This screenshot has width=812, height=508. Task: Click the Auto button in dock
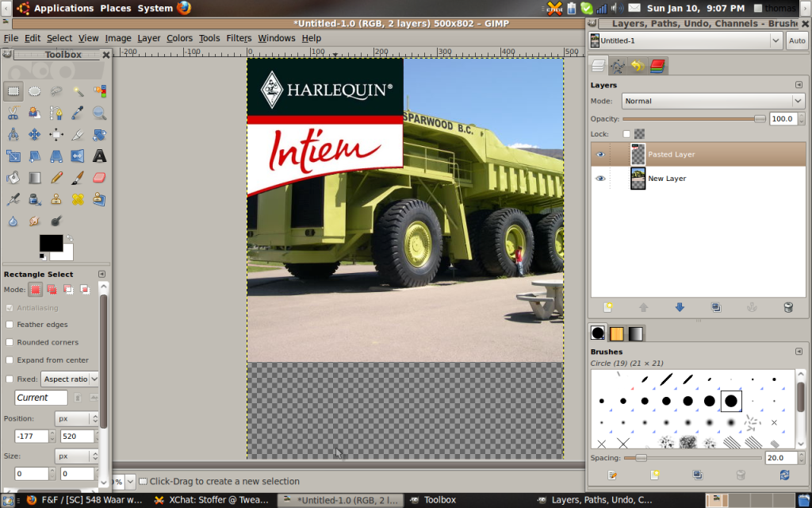pos(797,40)
